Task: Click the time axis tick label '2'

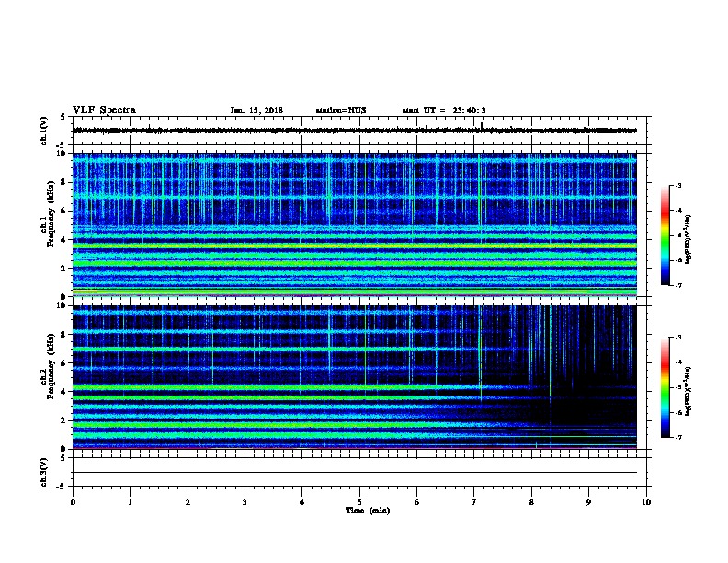Action: [x=188, y=502]
